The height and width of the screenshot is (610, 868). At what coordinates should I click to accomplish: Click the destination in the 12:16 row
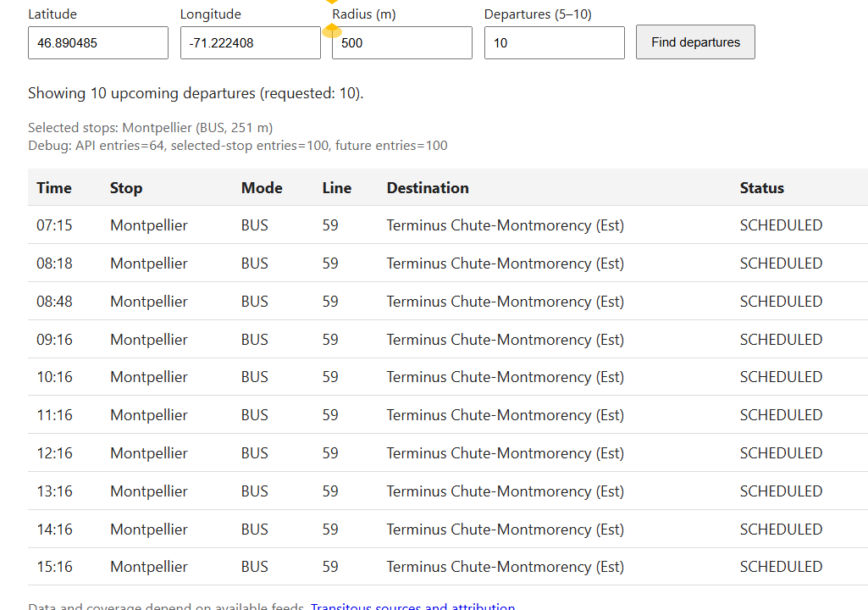click(505, 454)
